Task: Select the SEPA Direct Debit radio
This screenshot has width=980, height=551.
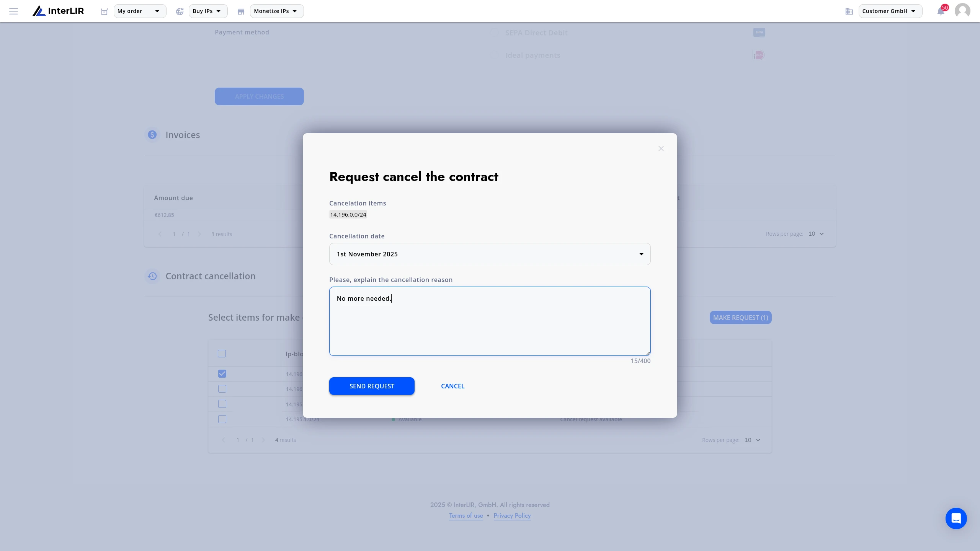Action: pyautogui.click(x=495, y=33)
